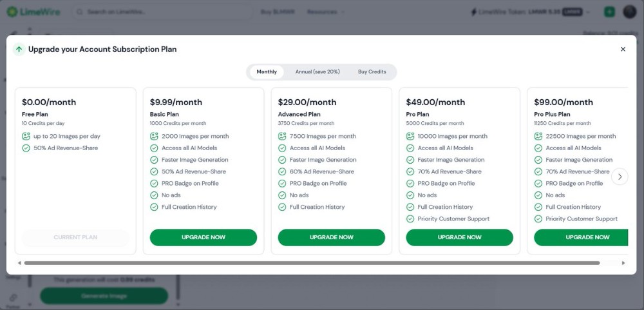
Task: Click the disabled Current Plan button
Action: pyautogui.click(x=75, y=237)
